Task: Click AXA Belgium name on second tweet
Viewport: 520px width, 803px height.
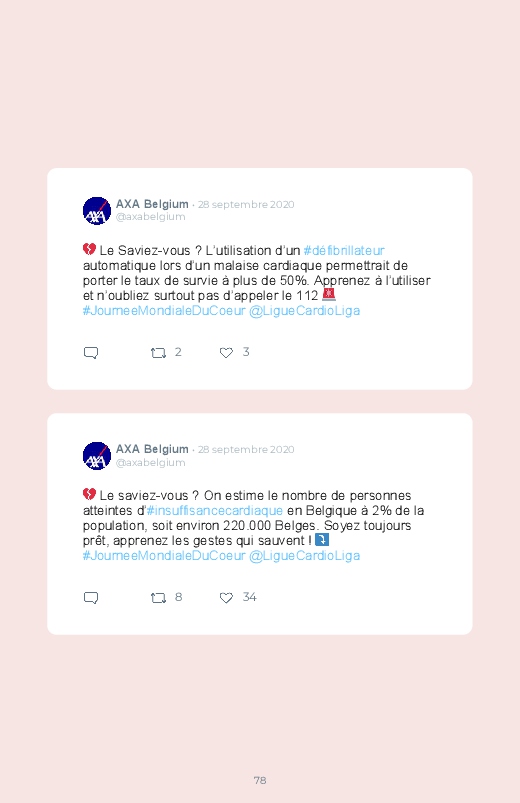Action: 152,449
